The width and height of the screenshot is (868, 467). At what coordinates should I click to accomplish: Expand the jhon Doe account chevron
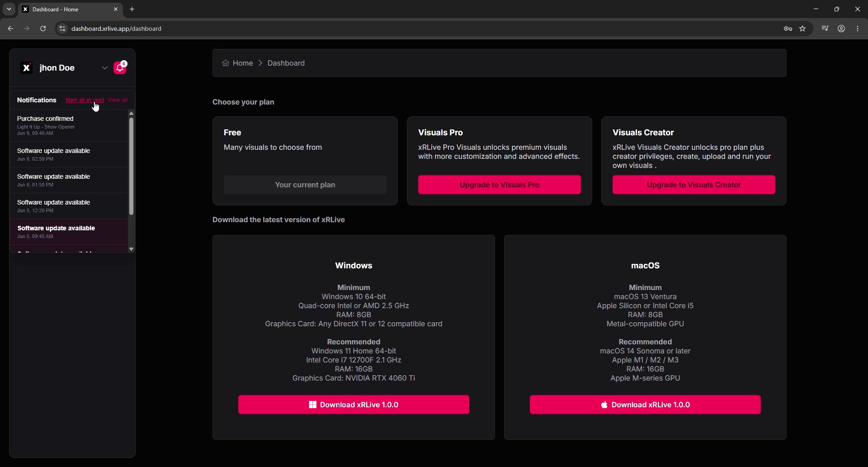(x=104, y=68)
